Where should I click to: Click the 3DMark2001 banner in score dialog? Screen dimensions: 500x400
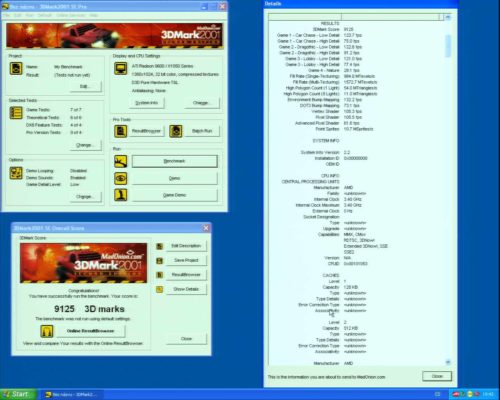(83, 263)
